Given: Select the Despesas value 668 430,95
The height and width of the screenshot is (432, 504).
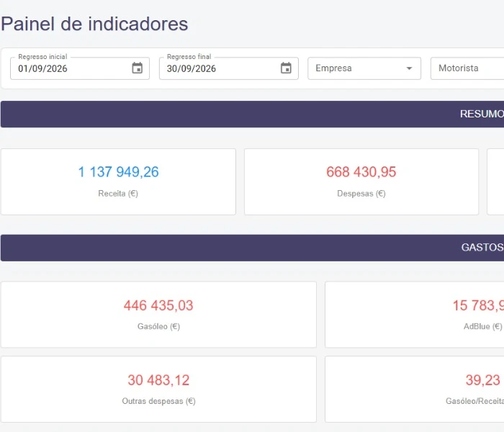Looking at the screenshot, I should [361, 172].
